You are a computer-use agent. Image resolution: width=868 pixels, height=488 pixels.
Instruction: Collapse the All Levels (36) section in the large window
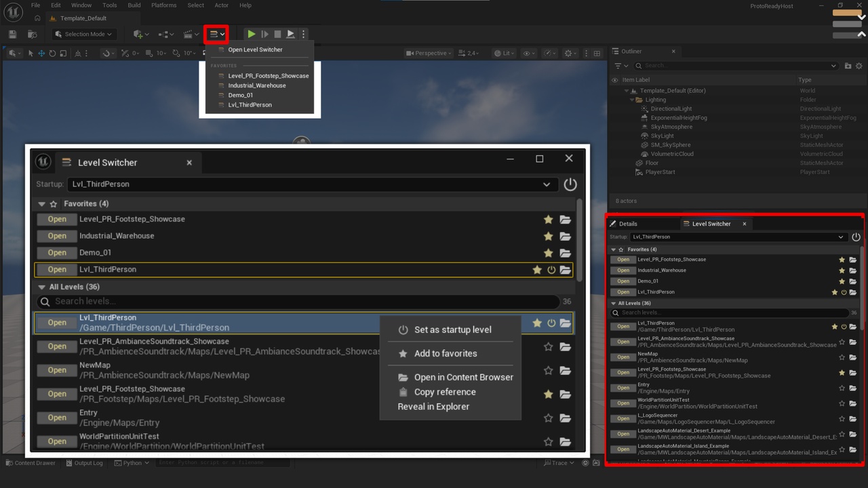pyautogui.click(x=42, y=287)
